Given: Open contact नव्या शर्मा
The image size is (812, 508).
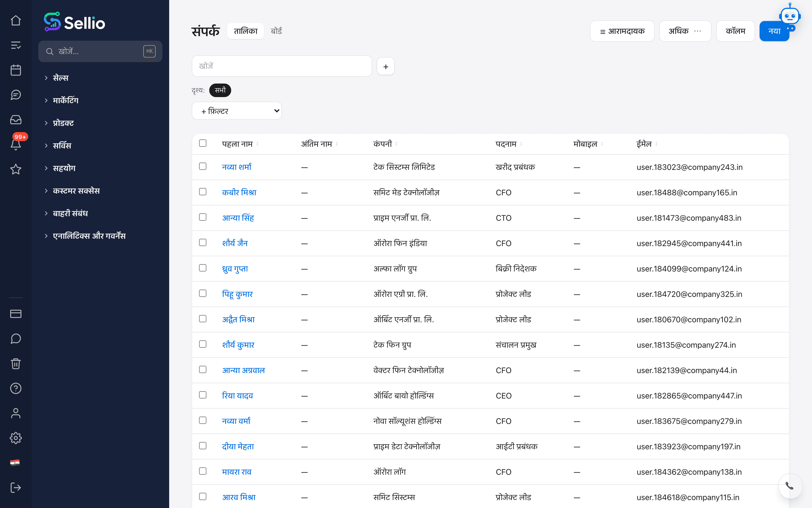Looking at the screenshot, I should [237, 167].
